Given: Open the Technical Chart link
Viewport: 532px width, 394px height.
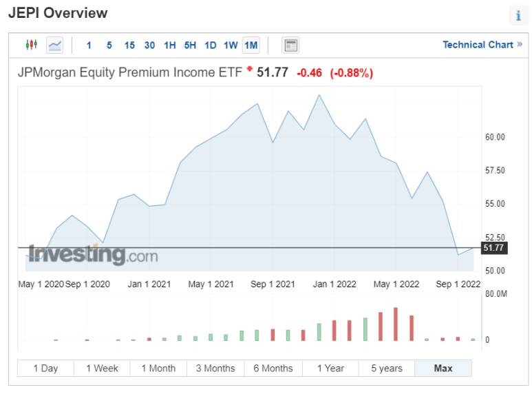Looking at the screenshot, I should click(482, 45).
